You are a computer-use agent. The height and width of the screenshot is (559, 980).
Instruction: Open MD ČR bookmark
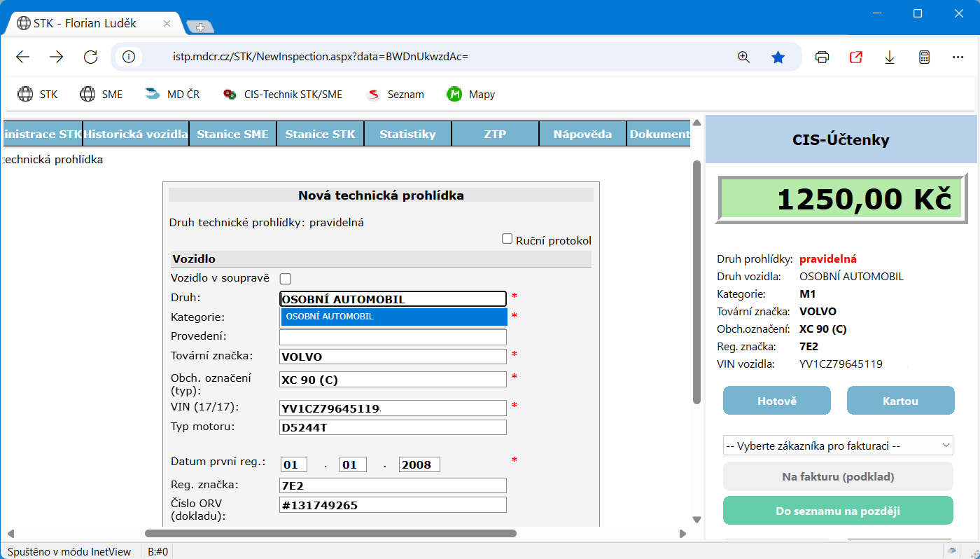pos(172,94)
